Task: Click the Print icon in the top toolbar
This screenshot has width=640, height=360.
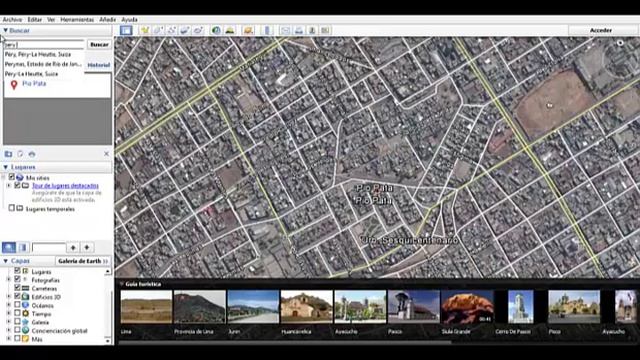Action: [299, 30]
